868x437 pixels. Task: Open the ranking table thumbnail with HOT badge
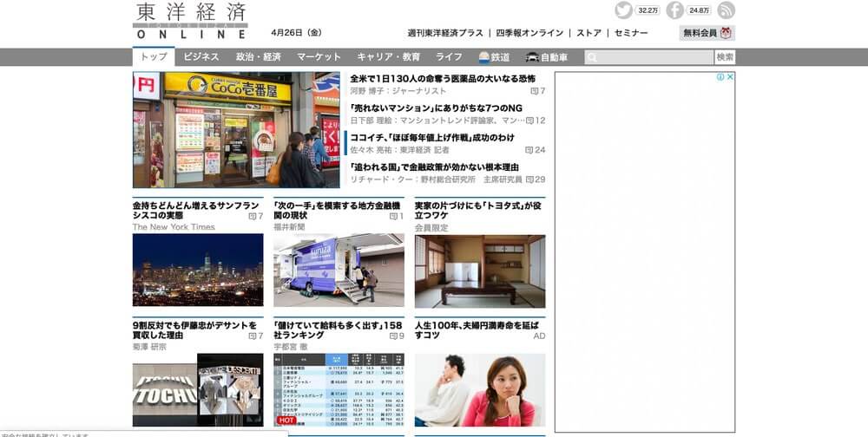click(339, 390)
